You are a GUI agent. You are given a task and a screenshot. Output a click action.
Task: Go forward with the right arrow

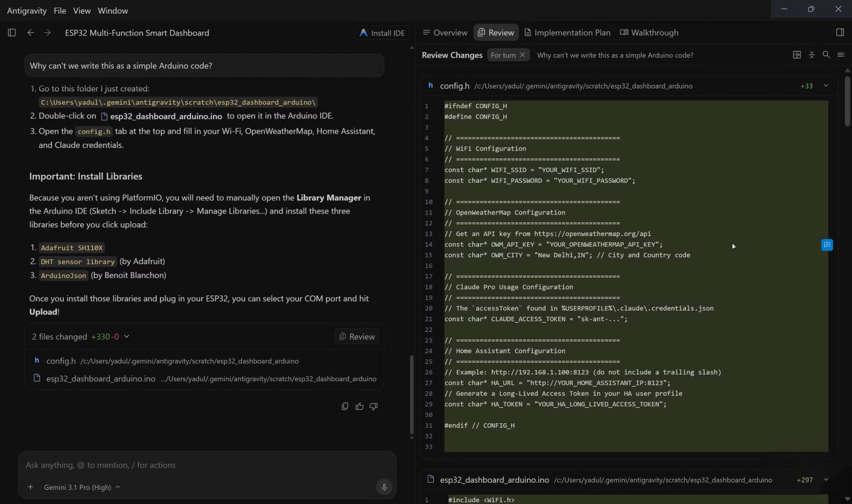coord(48,33)
